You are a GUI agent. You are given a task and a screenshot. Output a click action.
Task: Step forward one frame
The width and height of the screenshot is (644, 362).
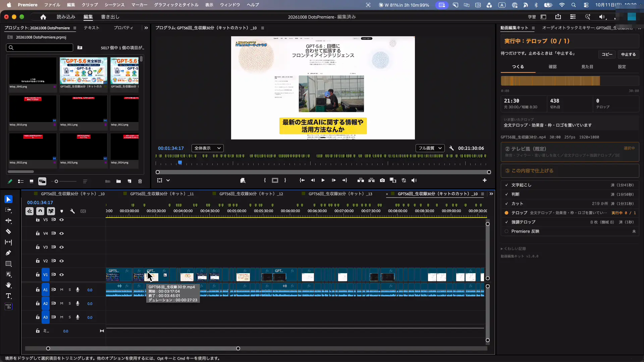334,180
